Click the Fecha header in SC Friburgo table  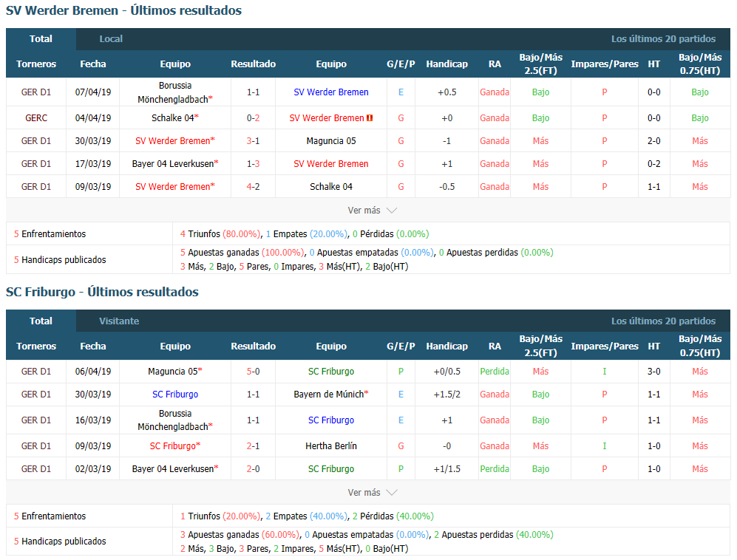pyautogui.click(x=93, y=346)
